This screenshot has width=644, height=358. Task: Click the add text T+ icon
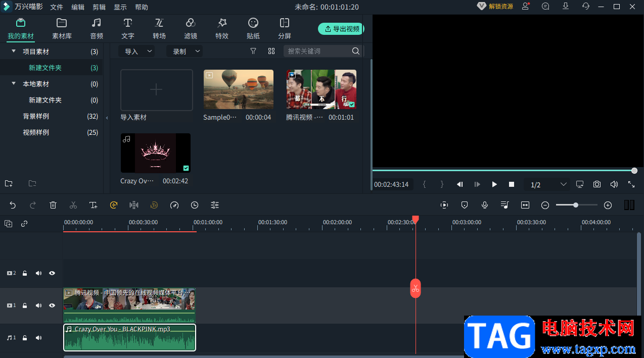(x=94, y=205)
